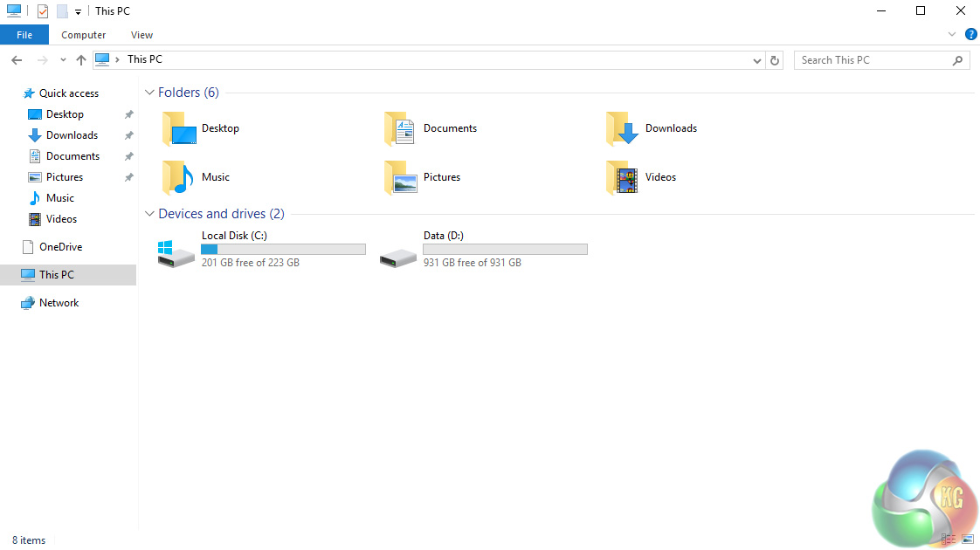This screenshot has height=550, width=980.
Task: Open Desktop in Quick access sidebar
Action: coord(65,114)
